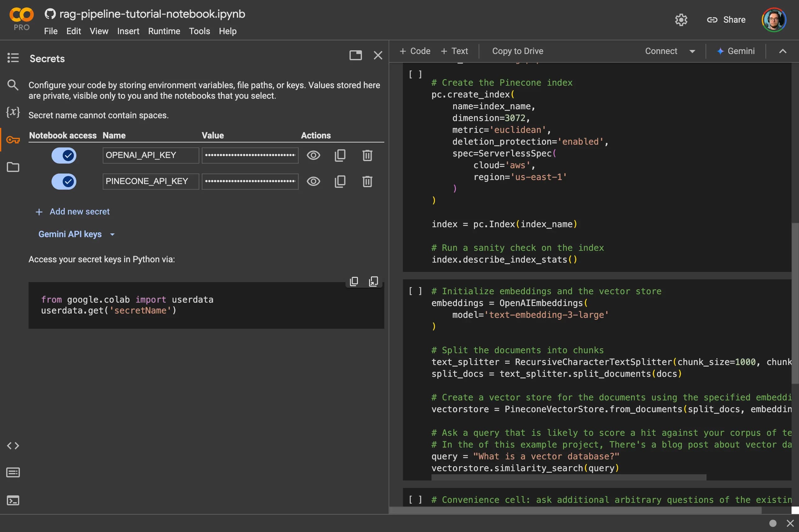
Task: Click Copy to Drive
Action: click(517, 51)
